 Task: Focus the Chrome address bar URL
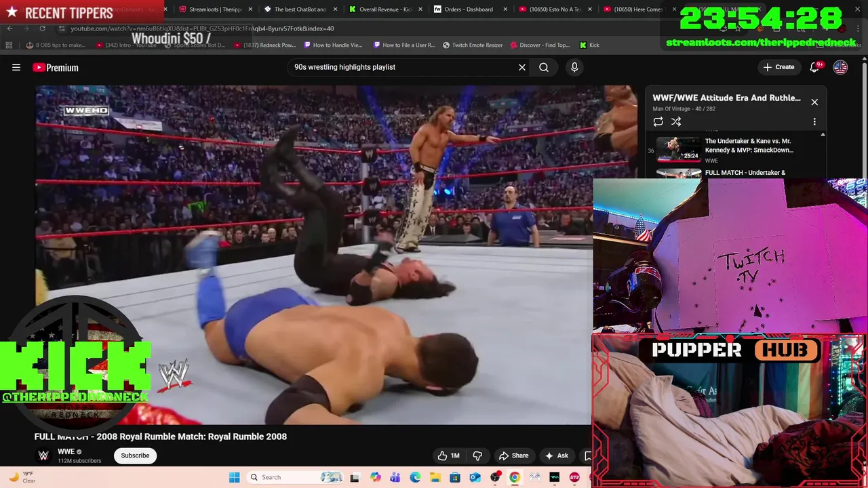(202, 28)
